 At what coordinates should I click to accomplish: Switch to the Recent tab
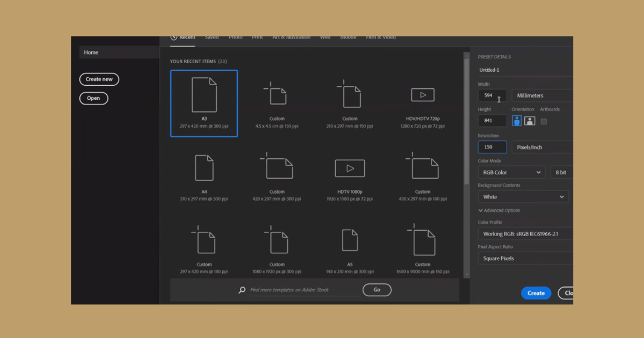(183, 38)
